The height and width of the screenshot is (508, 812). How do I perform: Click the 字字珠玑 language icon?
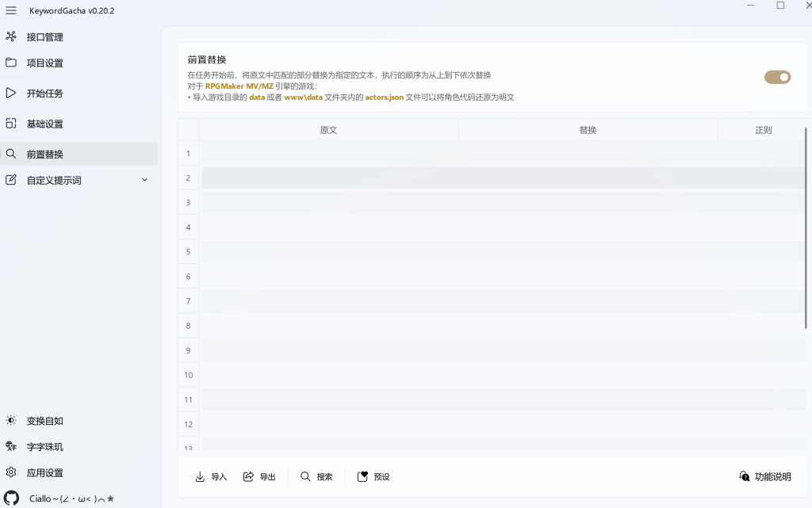point(11,446)
